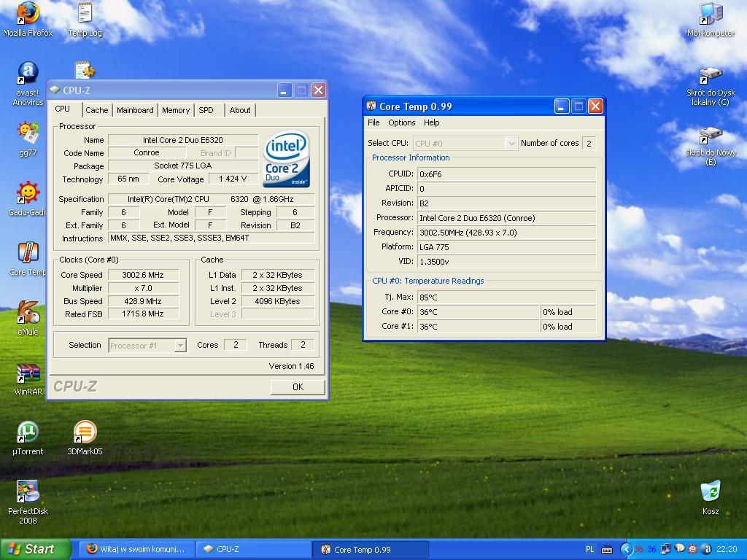Switch to the Memory tab in CPU-Z
The width and height of the screenshot is (747, 560).
pos(176,110)
